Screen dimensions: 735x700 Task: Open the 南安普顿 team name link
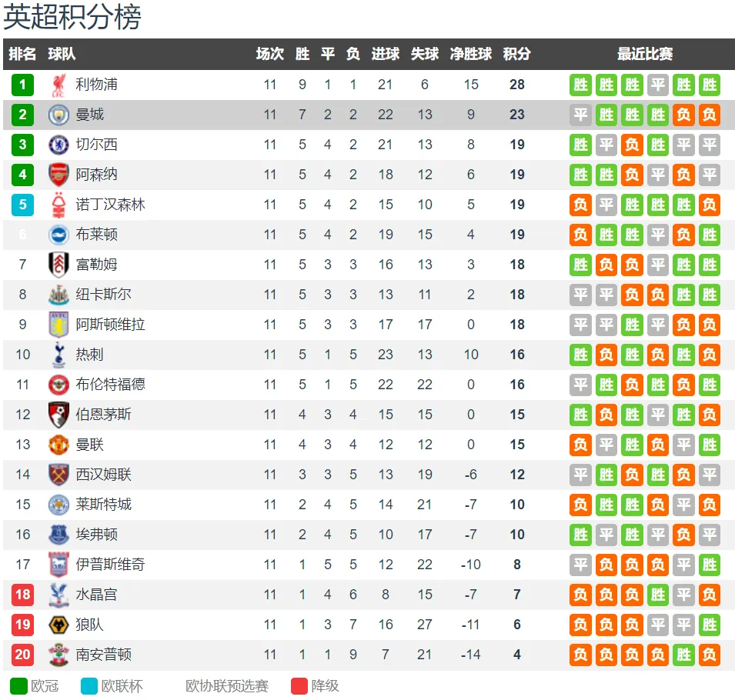[x=104, y=655]
